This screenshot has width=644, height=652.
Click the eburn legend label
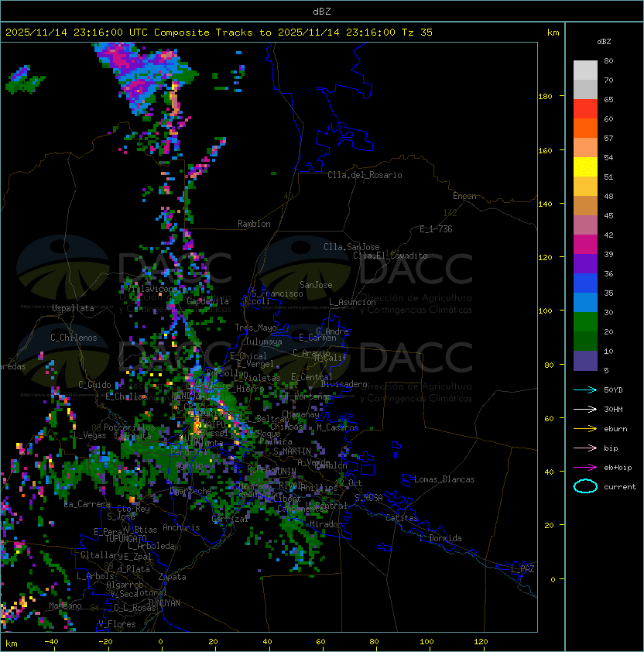615,429
